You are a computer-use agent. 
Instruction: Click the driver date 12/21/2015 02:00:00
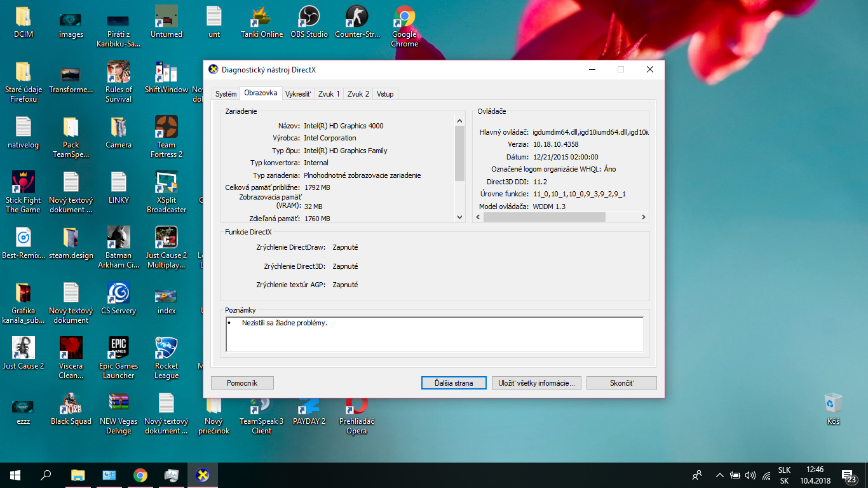pos(565,157)
